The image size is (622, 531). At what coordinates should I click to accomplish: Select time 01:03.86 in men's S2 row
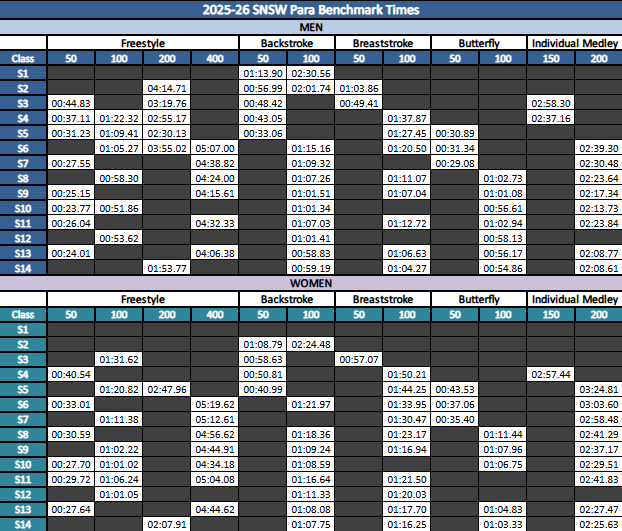[x=359, y=88]
